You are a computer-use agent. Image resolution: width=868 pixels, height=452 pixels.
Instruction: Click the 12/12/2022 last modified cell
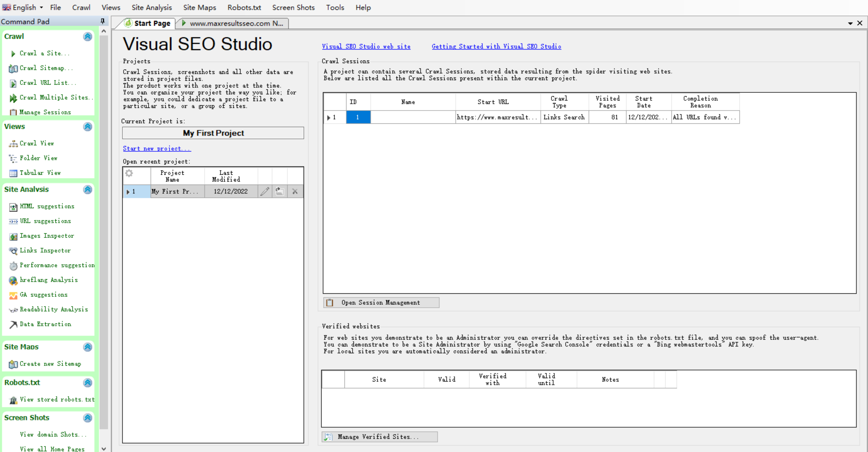[x=231, y=192]
